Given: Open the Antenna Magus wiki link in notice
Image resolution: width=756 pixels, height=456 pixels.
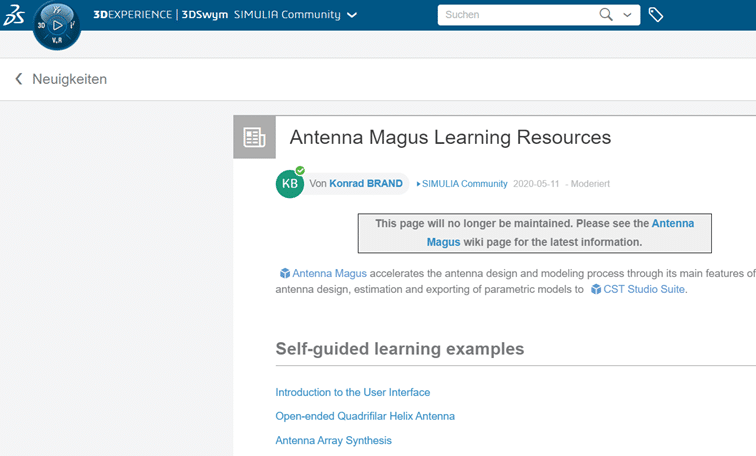Looking at the screenshot, I should tap(672, 223).
